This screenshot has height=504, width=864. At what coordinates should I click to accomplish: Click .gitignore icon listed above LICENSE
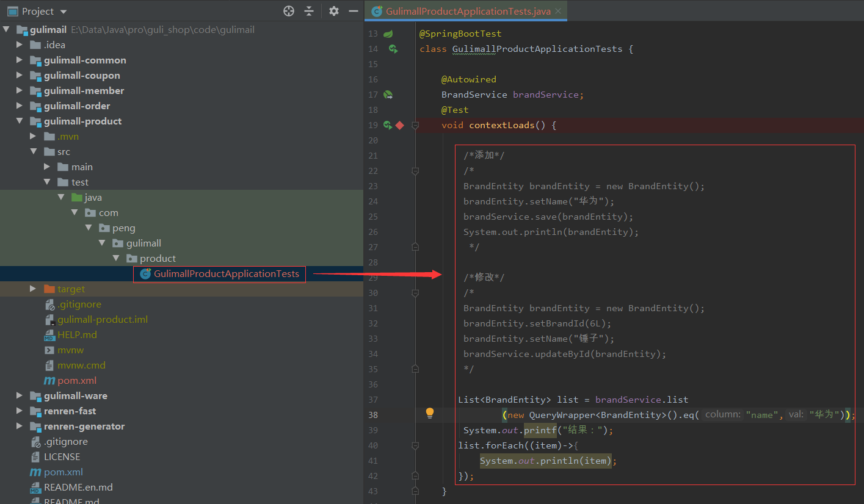35,442
